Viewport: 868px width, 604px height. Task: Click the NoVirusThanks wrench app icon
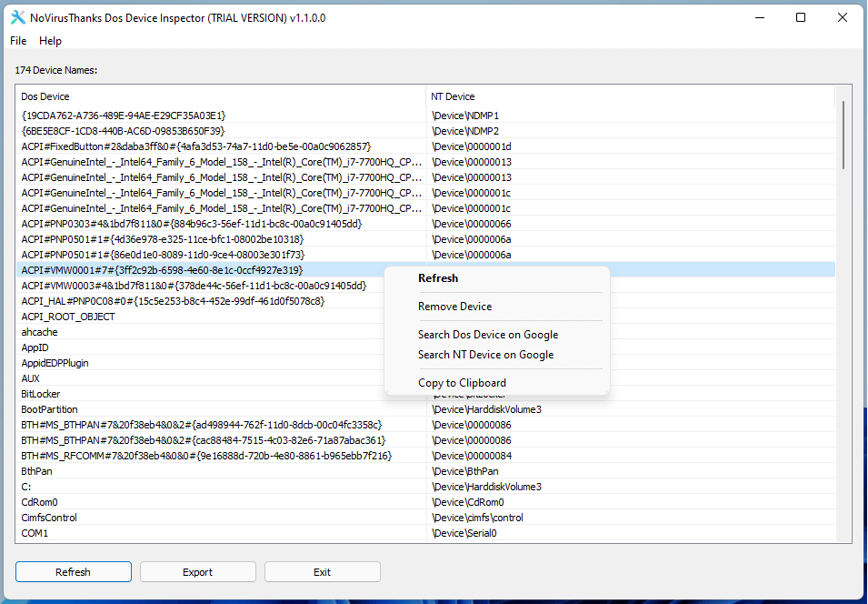(17, 17)
